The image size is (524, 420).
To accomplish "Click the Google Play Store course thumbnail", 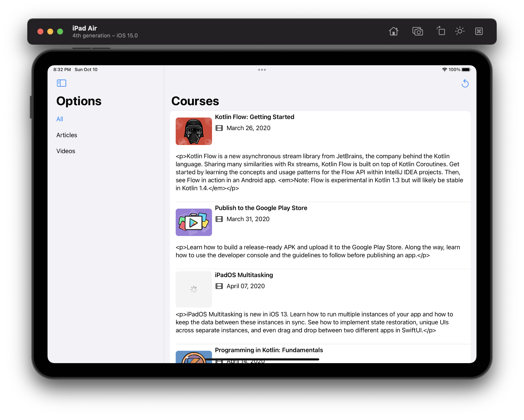I will 194,222.
